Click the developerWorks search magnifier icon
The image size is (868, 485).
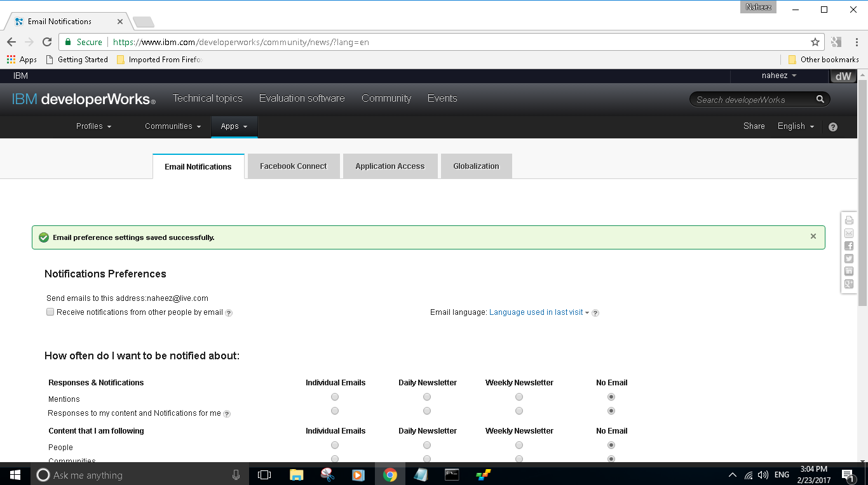coord(820,99)
